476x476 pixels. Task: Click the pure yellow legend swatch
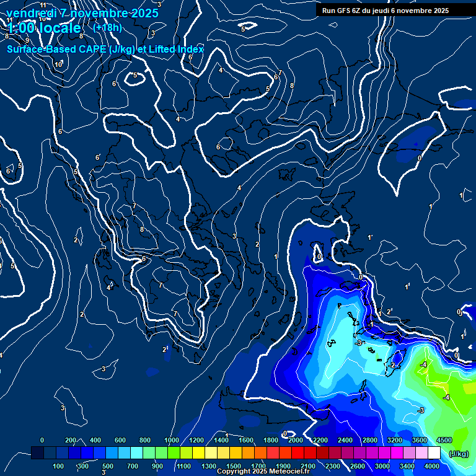(x=198, y=452)
